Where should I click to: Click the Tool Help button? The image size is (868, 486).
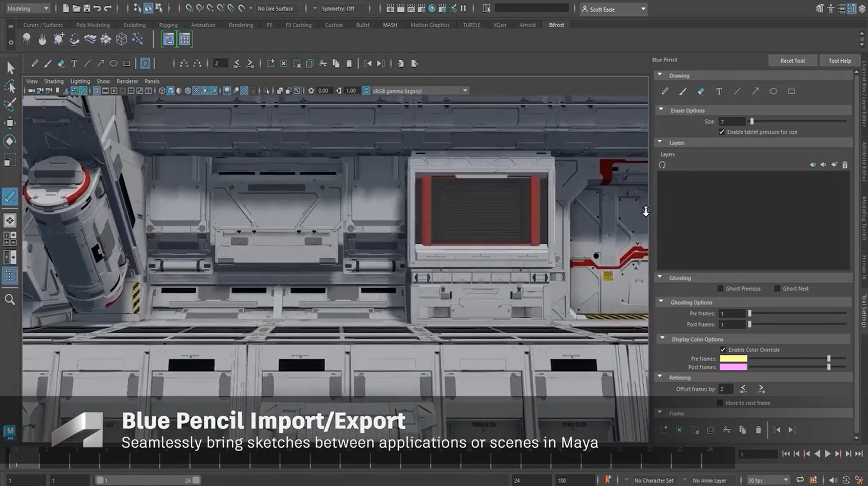(x=839, y=60)
